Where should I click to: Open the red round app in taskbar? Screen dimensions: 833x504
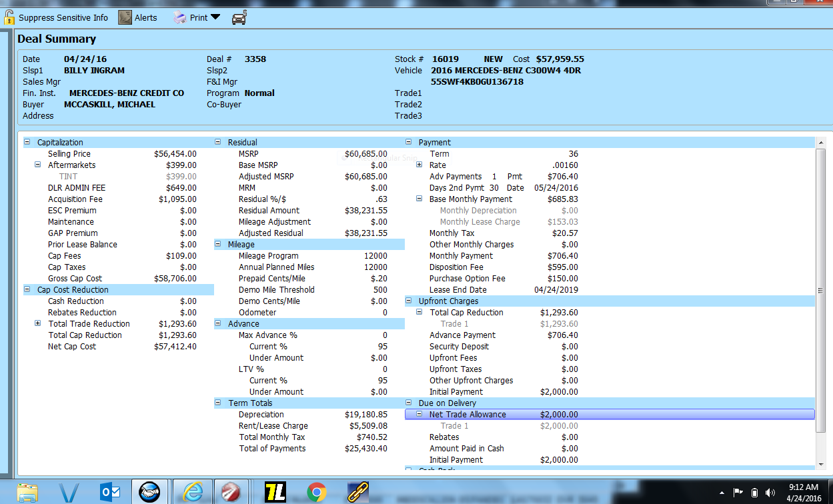[x=231, y=493]
